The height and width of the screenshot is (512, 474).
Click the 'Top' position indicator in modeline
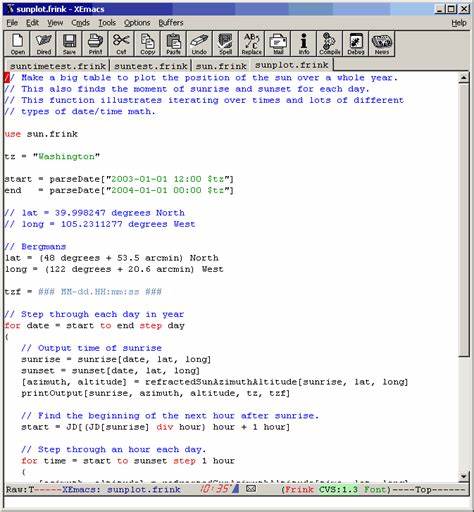(x=423, y=489)
